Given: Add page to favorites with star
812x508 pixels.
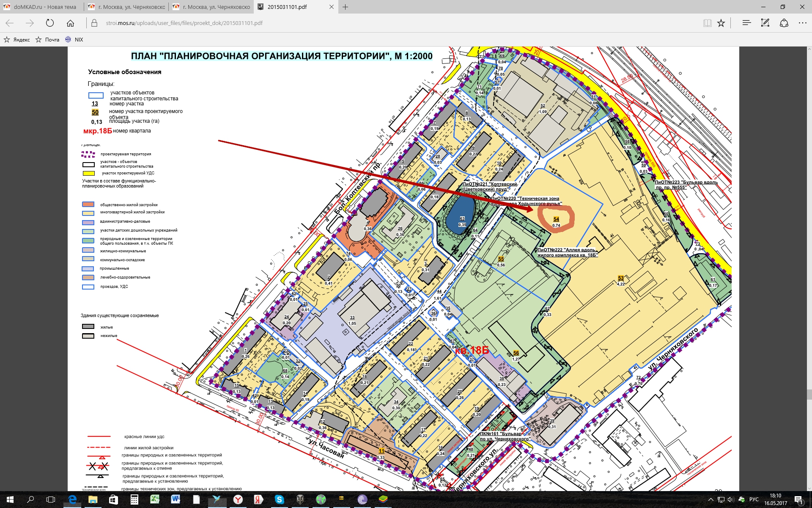Looking at the screenshot, I should (721, 23).
